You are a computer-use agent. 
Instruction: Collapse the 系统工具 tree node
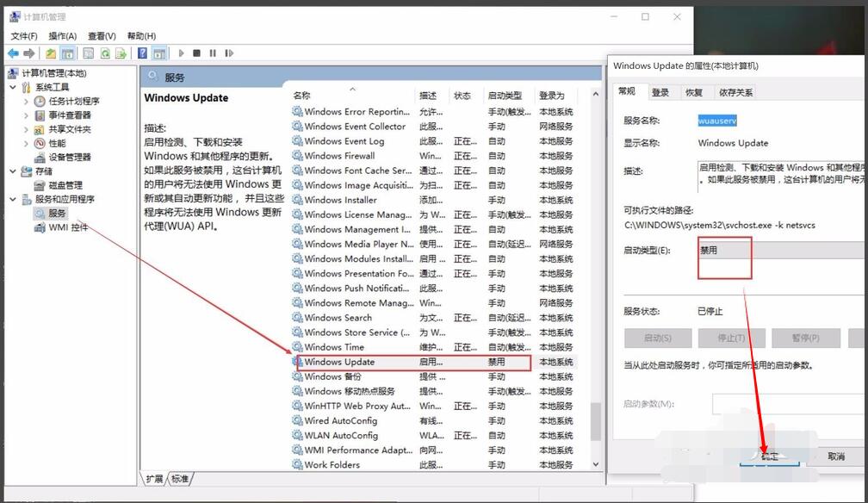pyautogui.click(x=12, y=87)
